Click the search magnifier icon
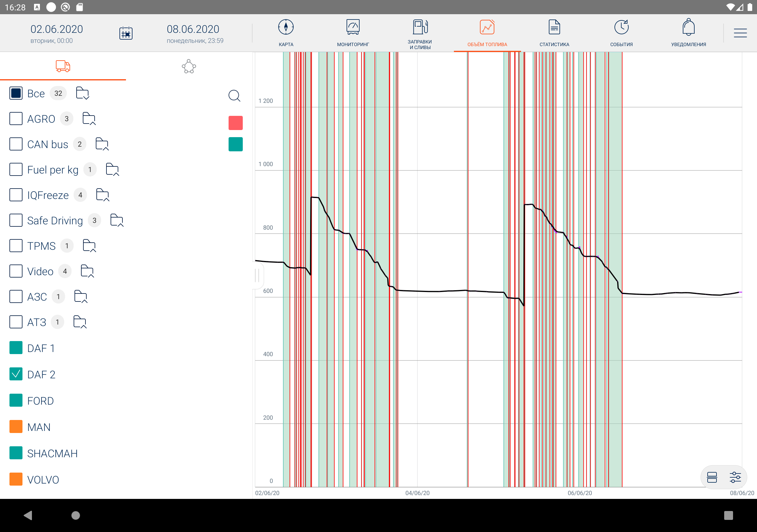The width and height of the screenshot is (757, 532). pos(234,95)
